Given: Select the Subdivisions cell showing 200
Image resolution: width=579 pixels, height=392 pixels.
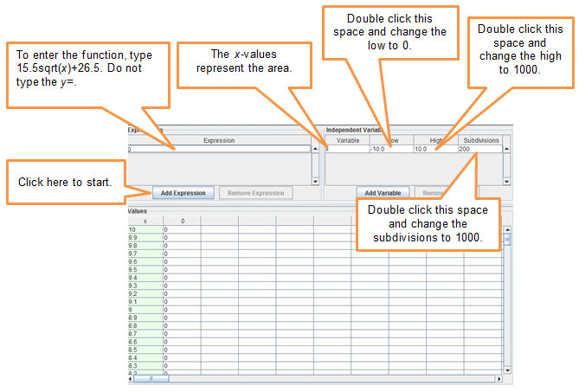Looking at the screenshot, I should 480,149.
